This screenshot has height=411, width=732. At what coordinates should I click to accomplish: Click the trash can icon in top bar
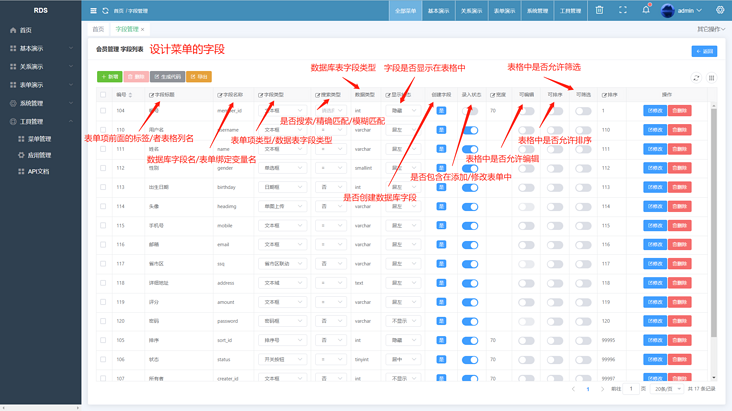[x=599, y=10]
